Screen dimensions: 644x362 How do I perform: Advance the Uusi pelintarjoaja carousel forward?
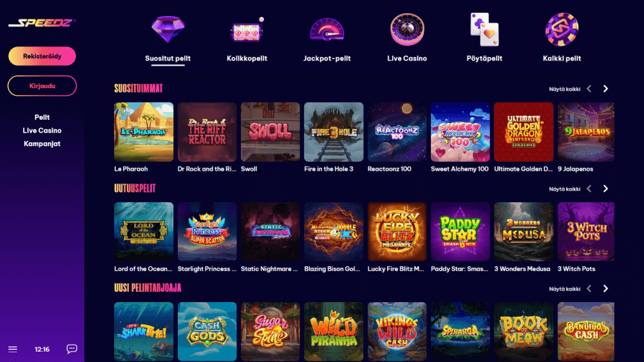pyautogui.click(x=605, y=289)
